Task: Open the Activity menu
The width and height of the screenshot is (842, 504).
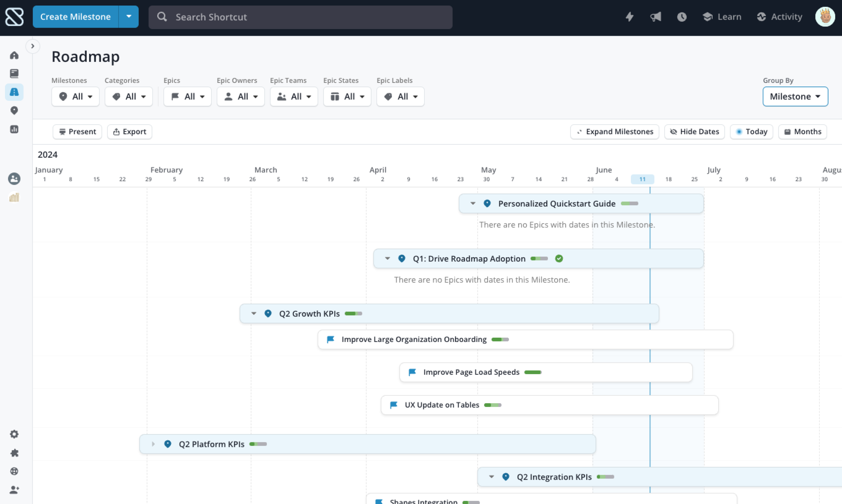Action: 779,17
